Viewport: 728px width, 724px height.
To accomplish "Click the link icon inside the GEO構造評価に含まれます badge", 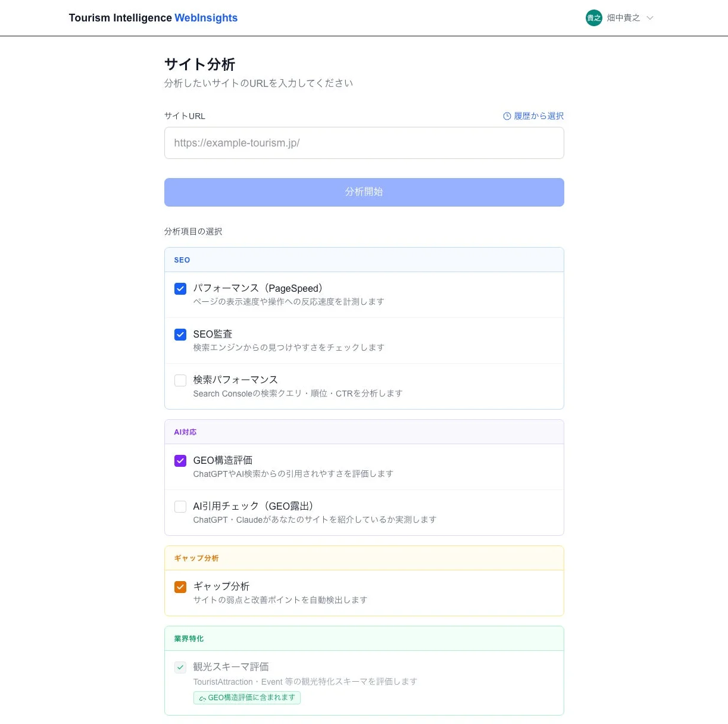I will tap(201, 697).
